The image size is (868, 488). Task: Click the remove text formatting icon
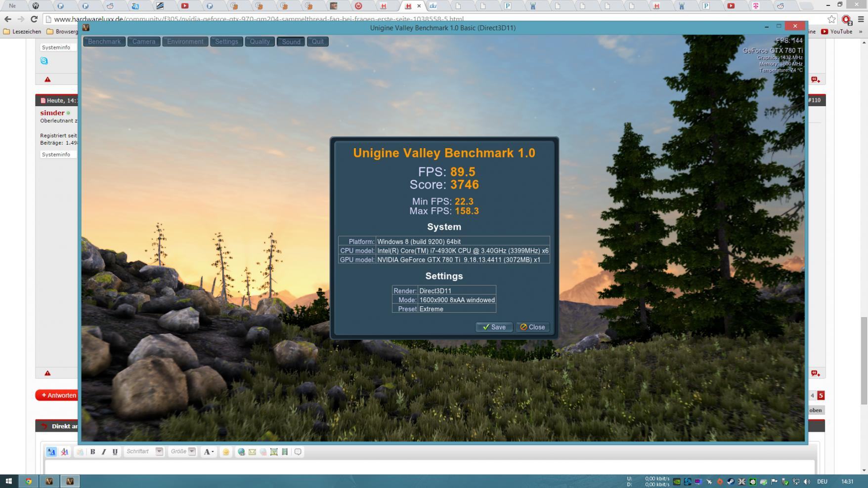pos(64,452)
